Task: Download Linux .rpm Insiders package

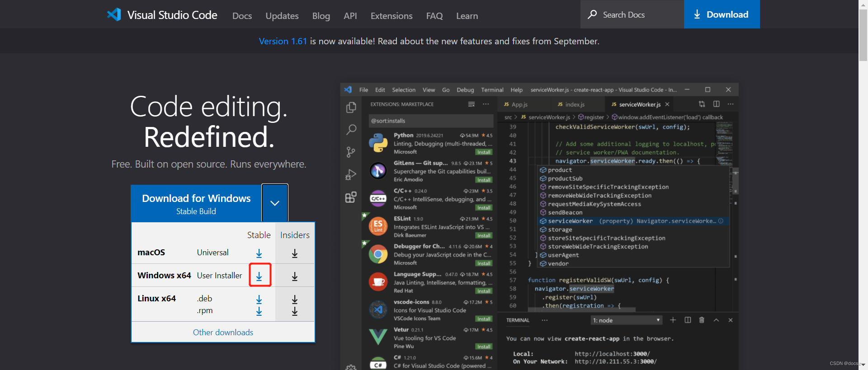Action: [x=295, y=311]
